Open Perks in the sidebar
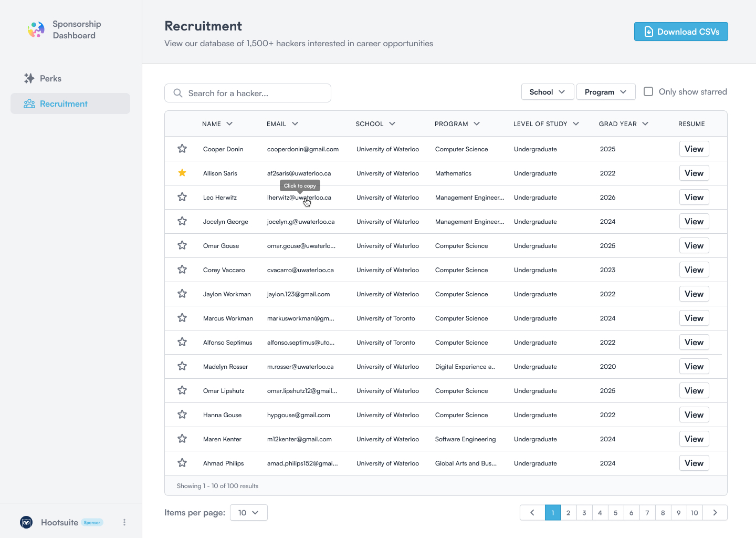This screenshot has width=756, height=538. coord(50,78)
